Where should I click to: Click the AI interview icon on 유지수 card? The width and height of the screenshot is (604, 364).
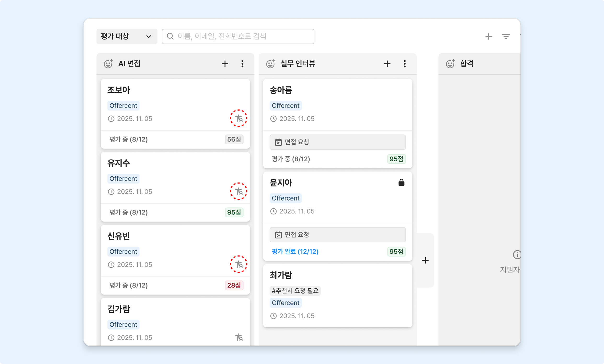click(x=239, y=191)
